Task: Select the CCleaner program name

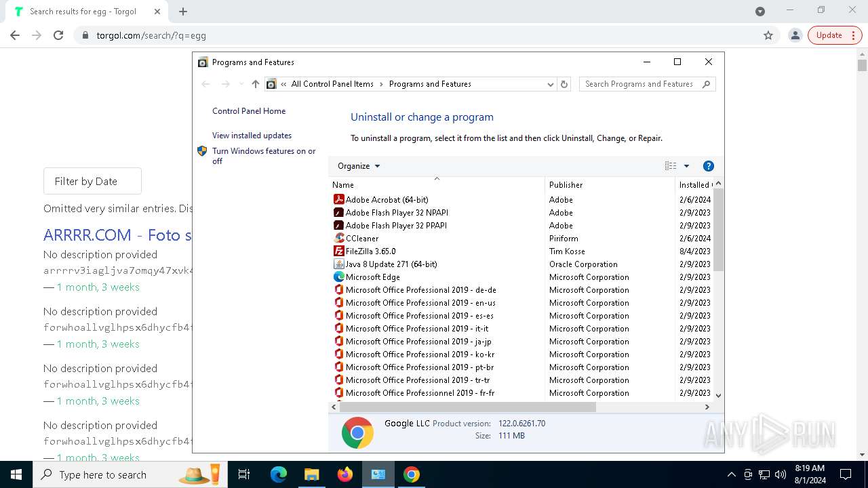Action: (x=362, y=239)
